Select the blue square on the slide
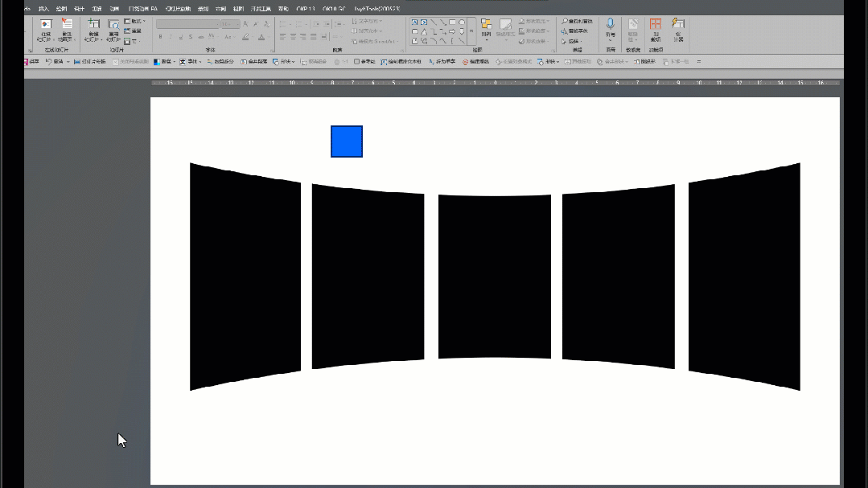 (347, 141)
